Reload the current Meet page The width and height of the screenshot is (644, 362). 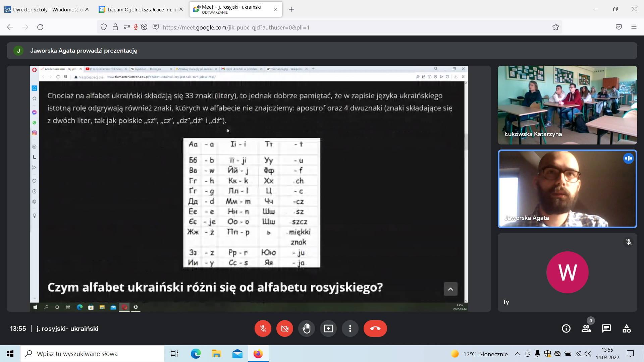pos(40,27)
